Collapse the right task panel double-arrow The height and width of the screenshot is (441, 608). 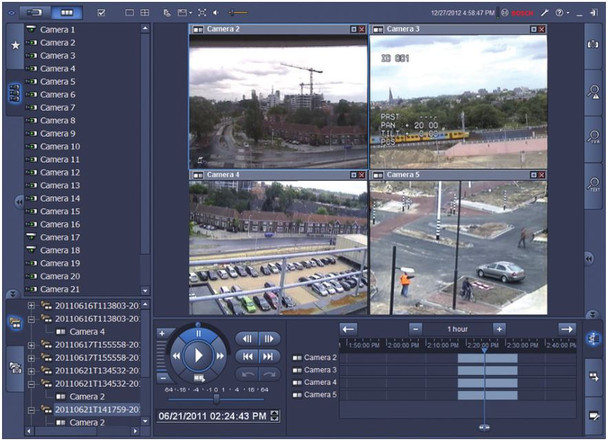[x=589, y=258]
